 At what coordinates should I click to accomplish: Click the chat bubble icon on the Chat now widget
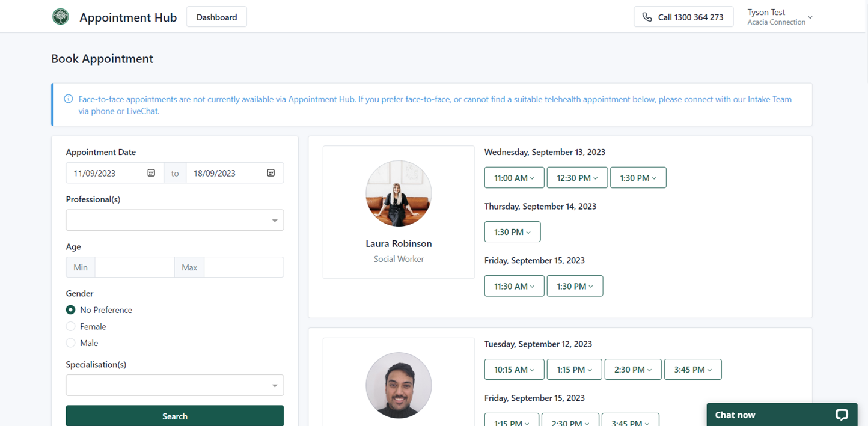pyautogui.click(x=842, y=415)
